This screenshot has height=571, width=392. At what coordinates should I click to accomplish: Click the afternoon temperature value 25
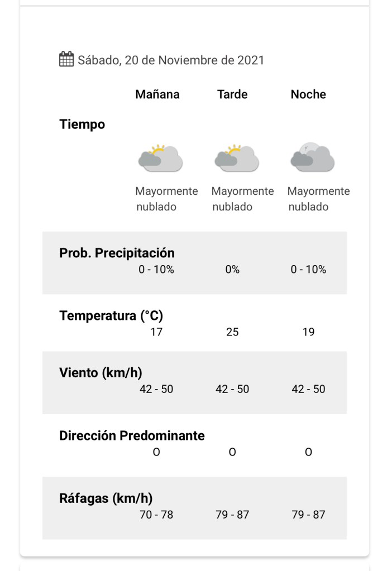pos(232,332)
